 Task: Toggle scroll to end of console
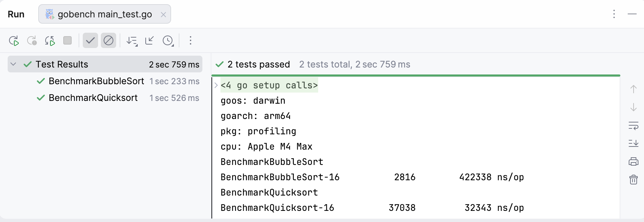pyautogui.click(x=634, y=143)
